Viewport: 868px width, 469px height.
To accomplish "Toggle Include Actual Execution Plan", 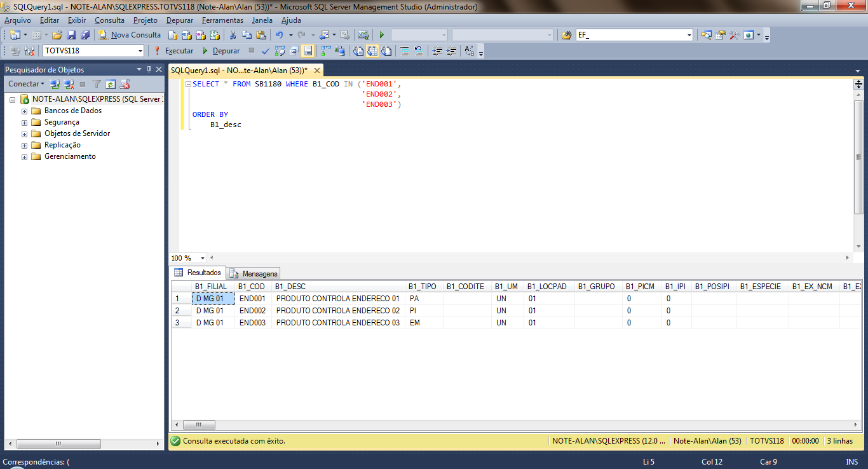I will [325, 51].
